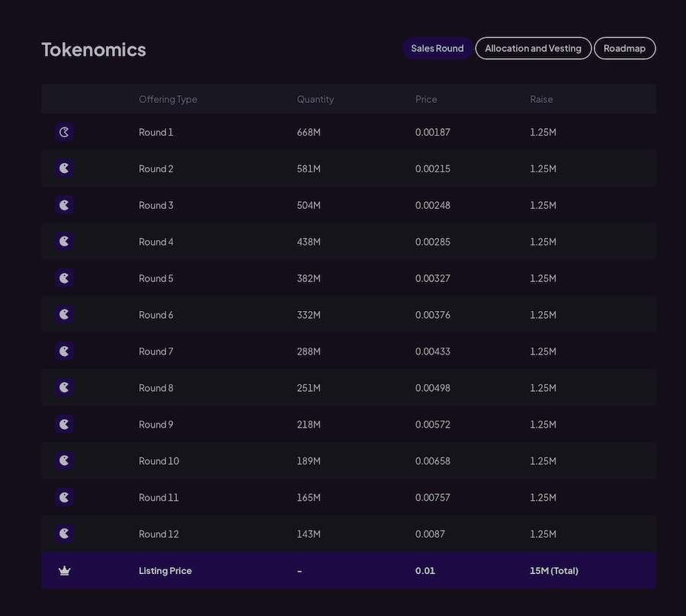Viewport: 686px width, 616px height.
Task: Click the Round 8 row token icon
Action: pos(64,388)
